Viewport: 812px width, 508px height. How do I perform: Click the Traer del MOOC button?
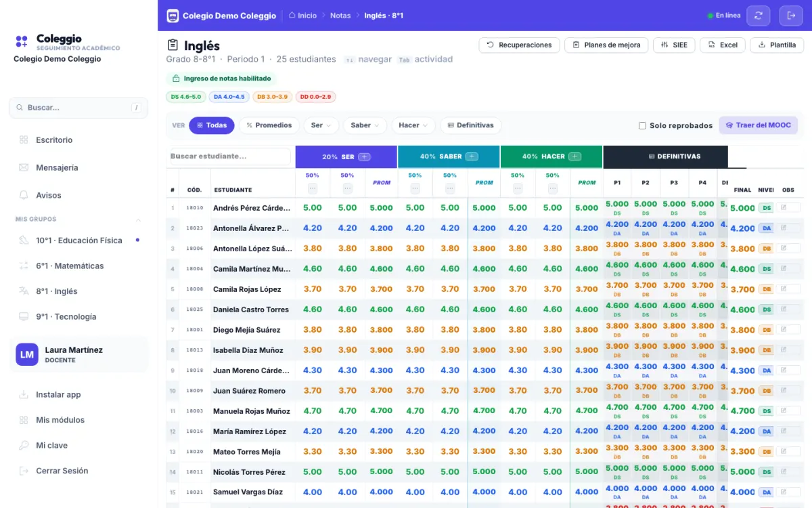click(x=759, y=125)
